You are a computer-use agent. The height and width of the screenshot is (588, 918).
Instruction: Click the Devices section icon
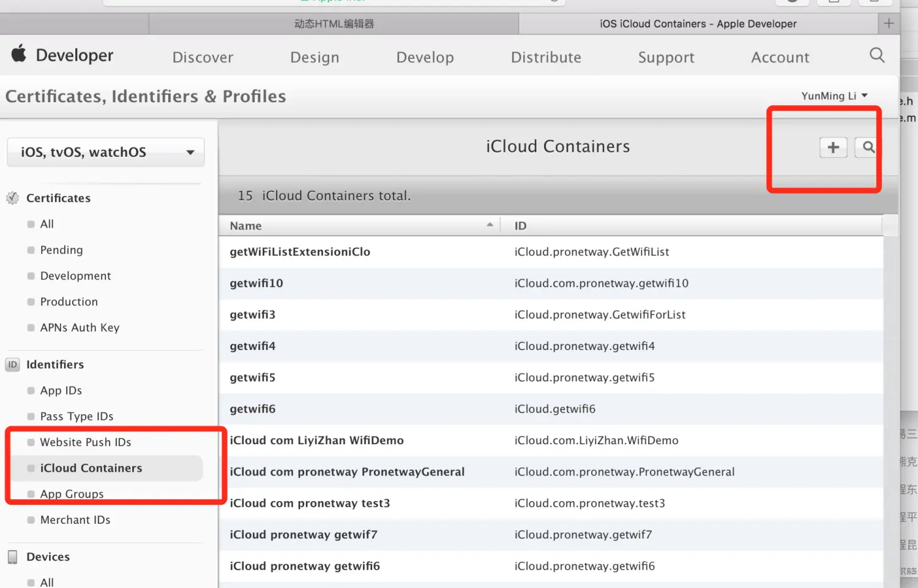click(12, 557)
